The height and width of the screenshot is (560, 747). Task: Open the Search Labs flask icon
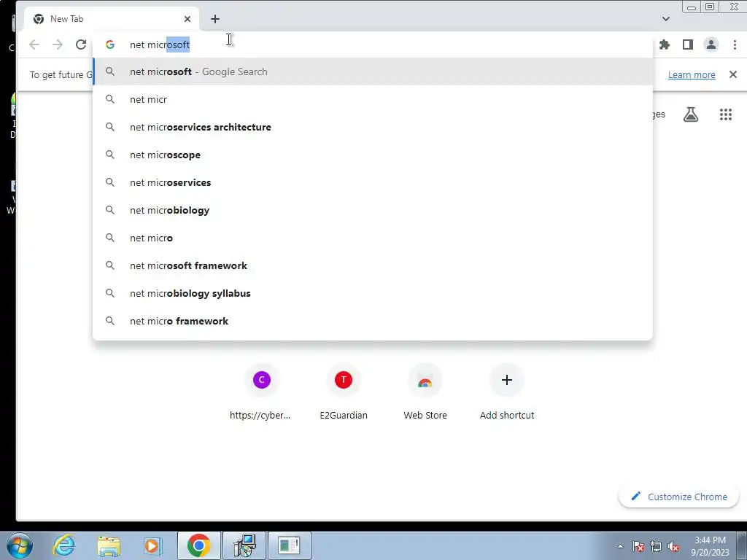coord(691,114)
